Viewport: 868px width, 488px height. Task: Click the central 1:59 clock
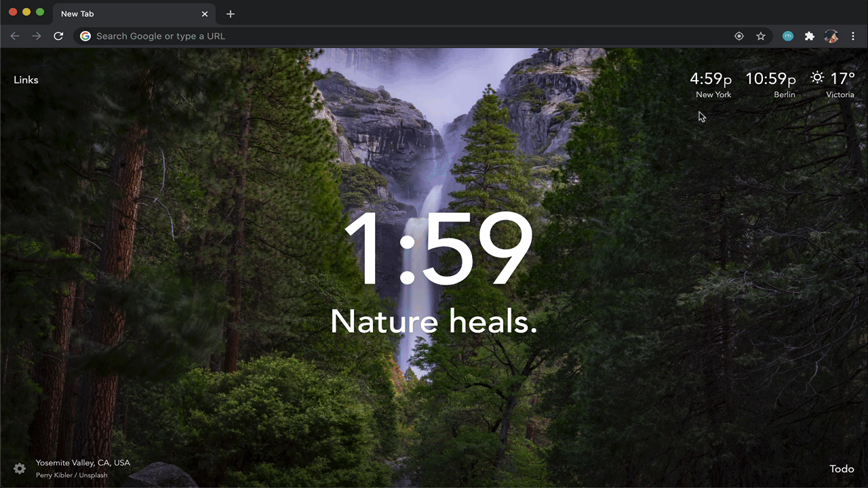click(x=438, y=249)
